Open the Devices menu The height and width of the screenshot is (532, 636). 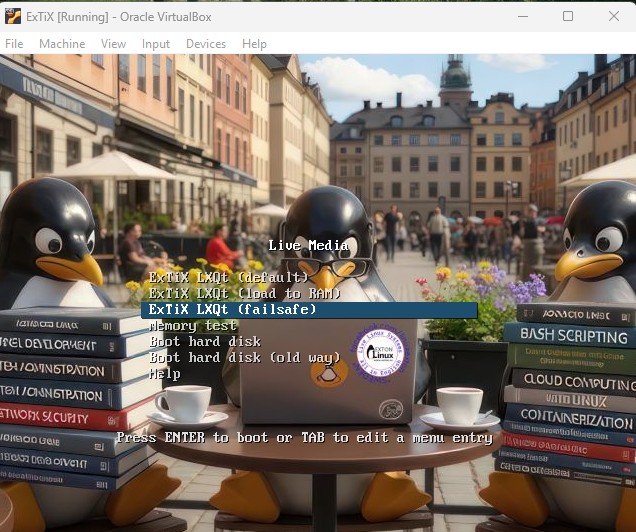click(206, 44)
